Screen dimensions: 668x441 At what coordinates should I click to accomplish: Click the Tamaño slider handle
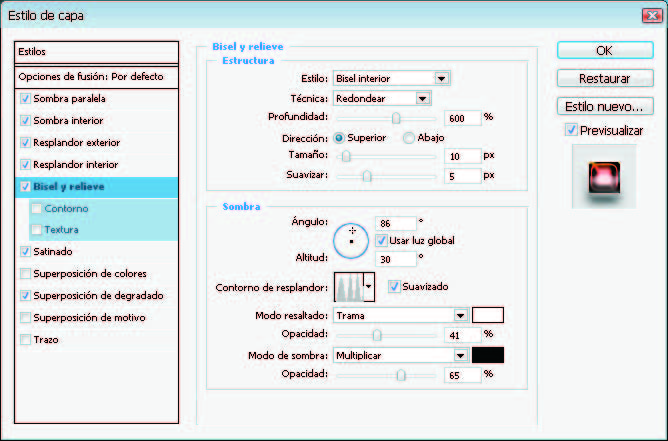[346, 156]
